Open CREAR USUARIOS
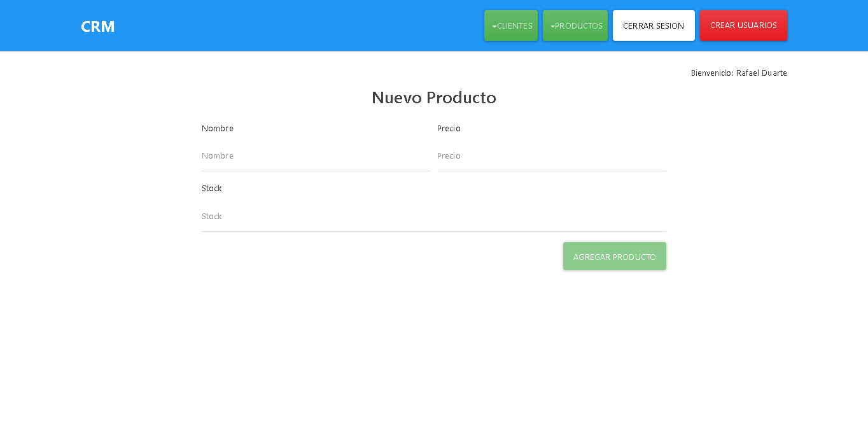 click(x=743, y=25)
